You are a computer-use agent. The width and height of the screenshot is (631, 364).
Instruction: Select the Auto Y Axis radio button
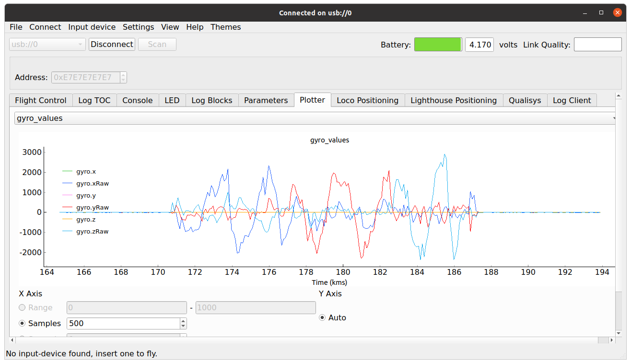(x=322, y=317)
